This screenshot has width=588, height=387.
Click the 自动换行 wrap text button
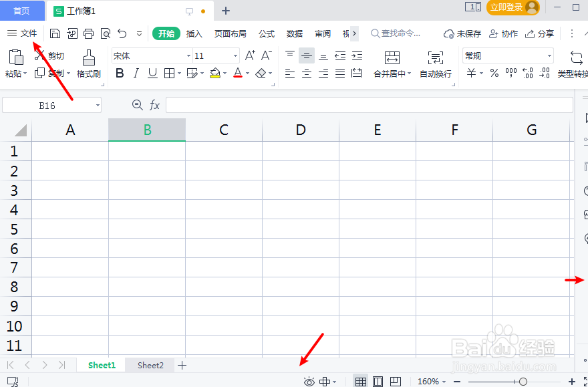click(436, 64)
